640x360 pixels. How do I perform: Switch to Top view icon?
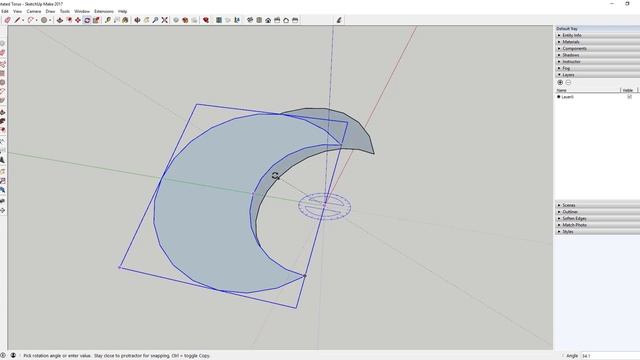coord(259,20)
